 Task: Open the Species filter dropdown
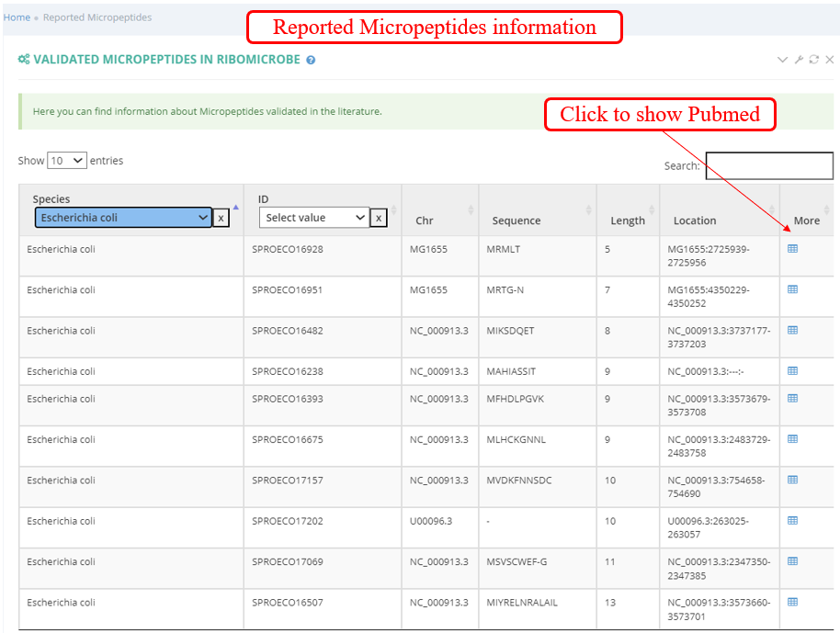[x=123, y=218]
